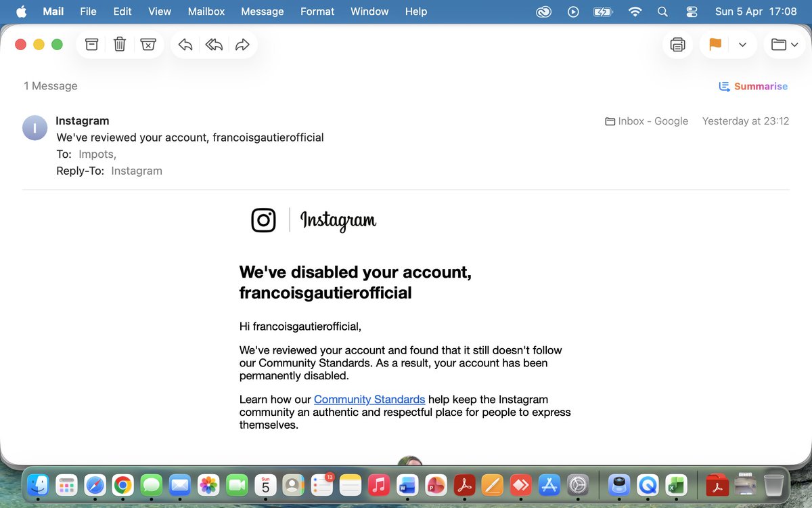Screen dimensions: 812x508
Task: Click the Summarise button
Action: (753, 86)
